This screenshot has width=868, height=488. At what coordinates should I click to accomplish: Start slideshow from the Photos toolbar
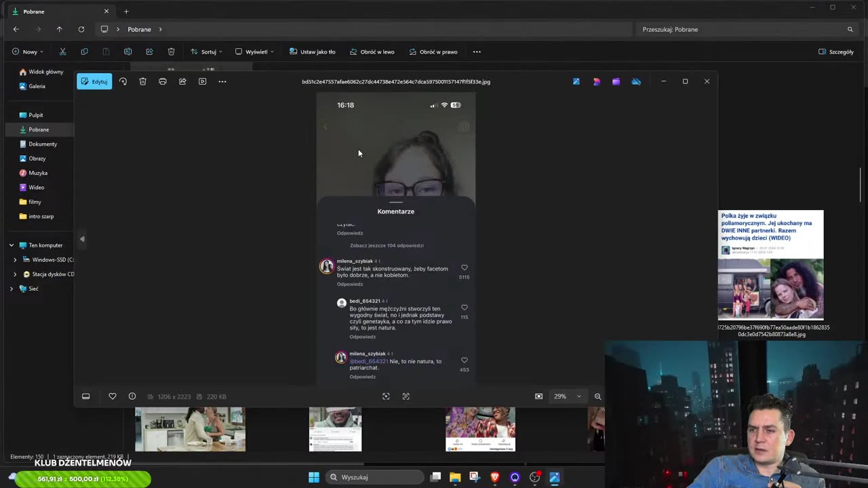202,81
